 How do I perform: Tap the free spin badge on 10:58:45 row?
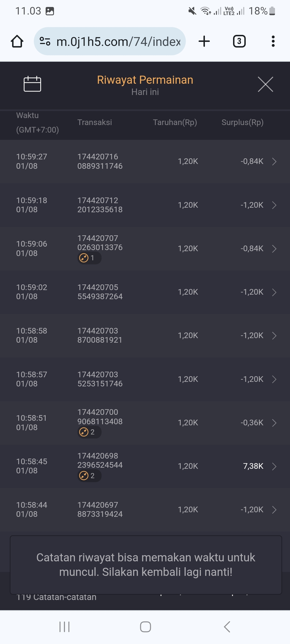click(x=89, y=476)
